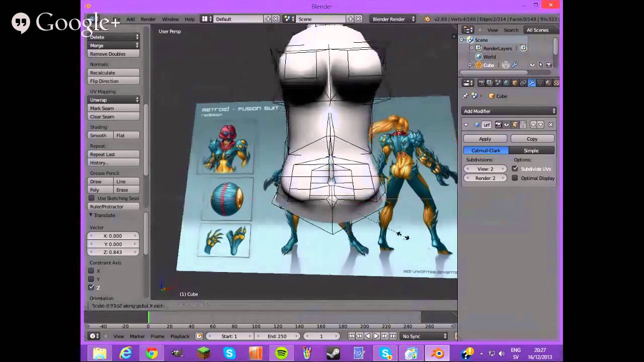644x362 pixels.
Task: Click Copy on the modifier
Action: coord(532,139)
